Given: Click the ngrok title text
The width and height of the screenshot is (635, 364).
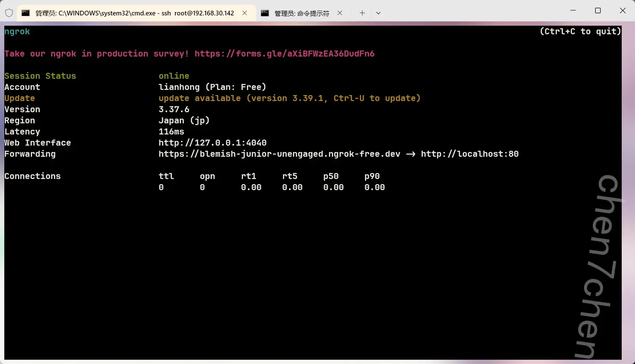Looking at the screenshot, I should [x=17, y=31].
